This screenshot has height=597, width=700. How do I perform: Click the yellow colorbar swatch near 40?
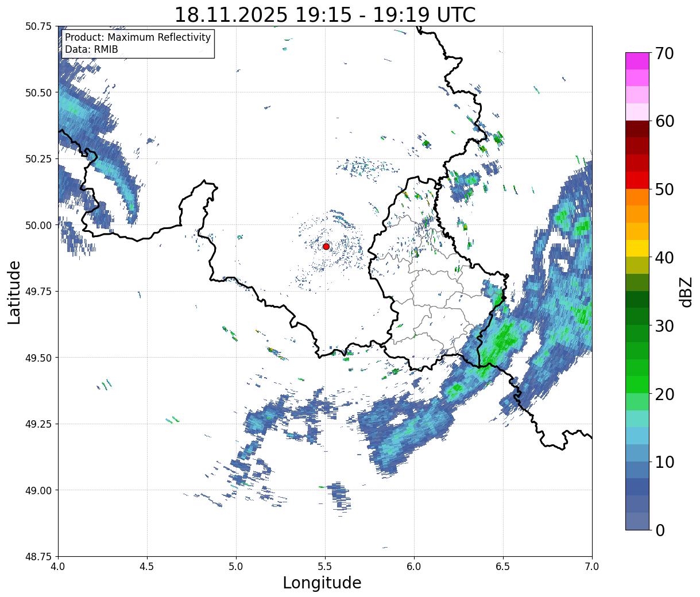point(637,249)
